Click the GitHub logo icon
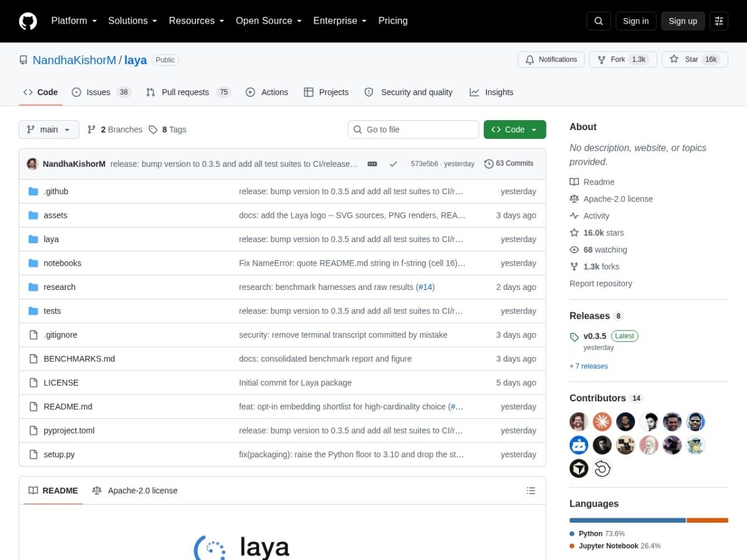Image resolution: width=747 pixels, height=560 pixels. [28, 21]
